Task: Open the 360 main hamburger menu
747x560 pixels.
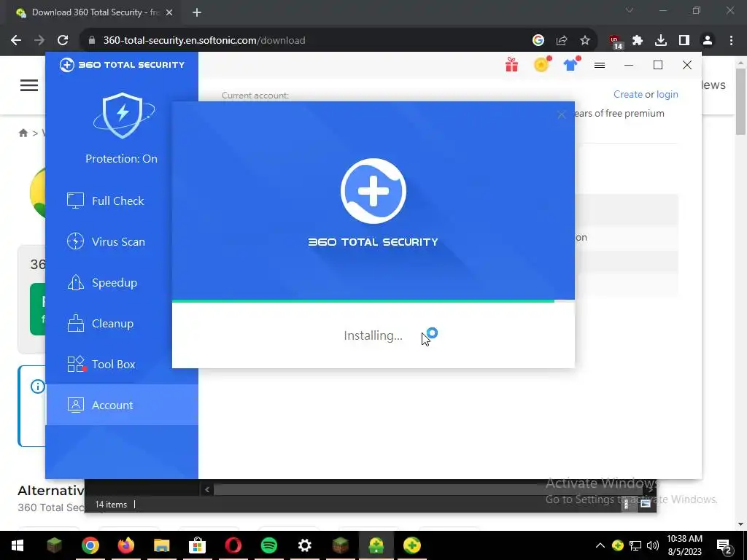Action: [x=600, y=65]
